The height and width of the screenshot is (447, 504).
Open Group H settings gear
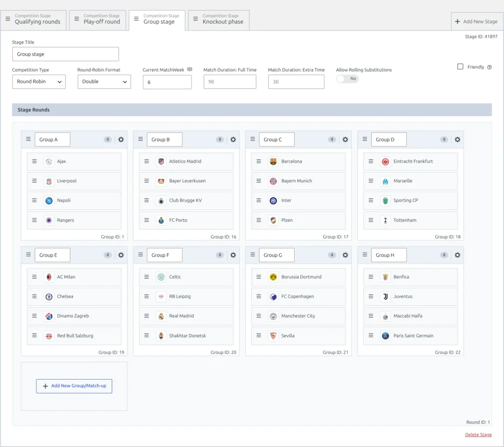[x=457, y=255]
